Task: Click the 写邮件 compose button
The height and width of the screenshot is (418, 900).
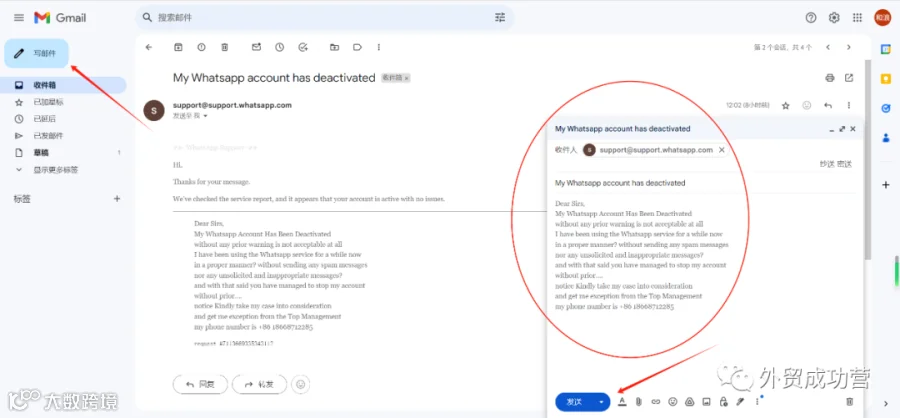Action: (37, 53)
